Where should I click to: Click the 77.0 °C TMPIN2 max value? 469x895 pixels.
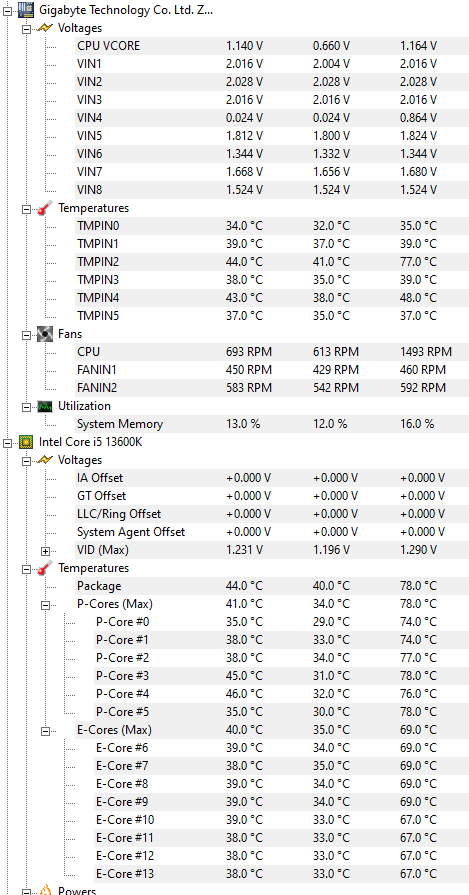(x=418, y=262)
